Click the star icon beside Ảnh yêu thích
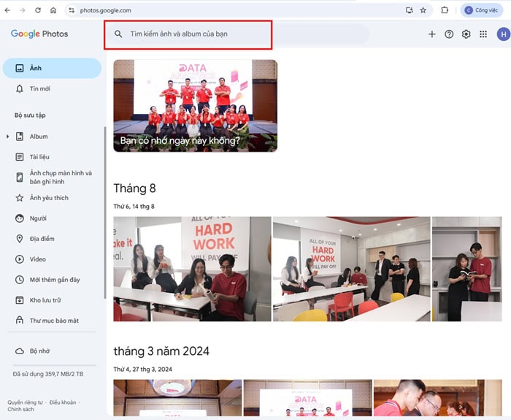511x420 pixels. [20, 198]
